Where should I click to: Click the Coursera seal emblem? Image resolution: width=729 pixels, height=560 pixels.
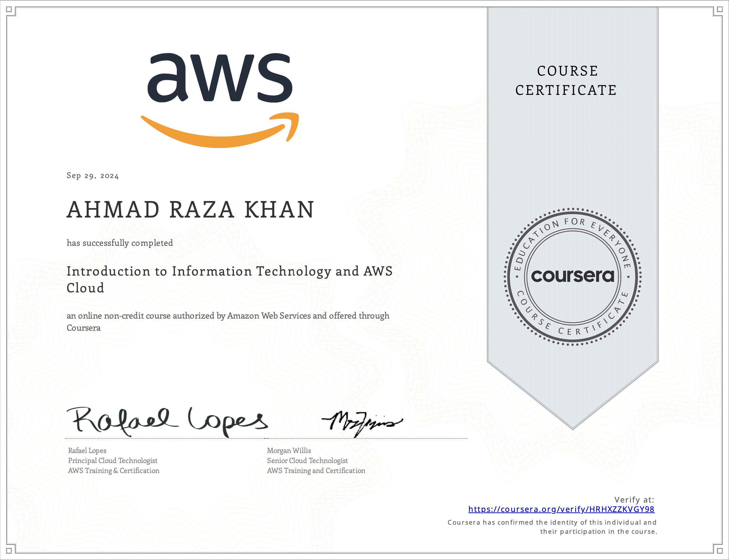click(573, 277)
